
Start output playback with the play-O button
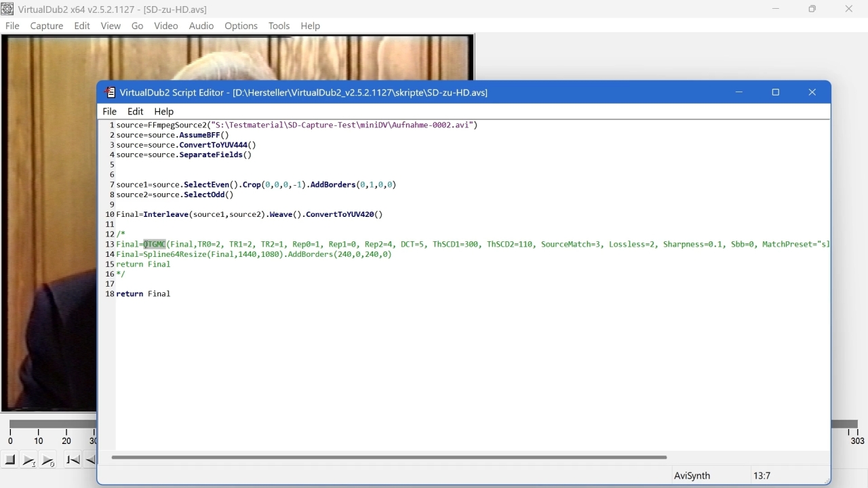pyautogui.click(x=48, y=460)
